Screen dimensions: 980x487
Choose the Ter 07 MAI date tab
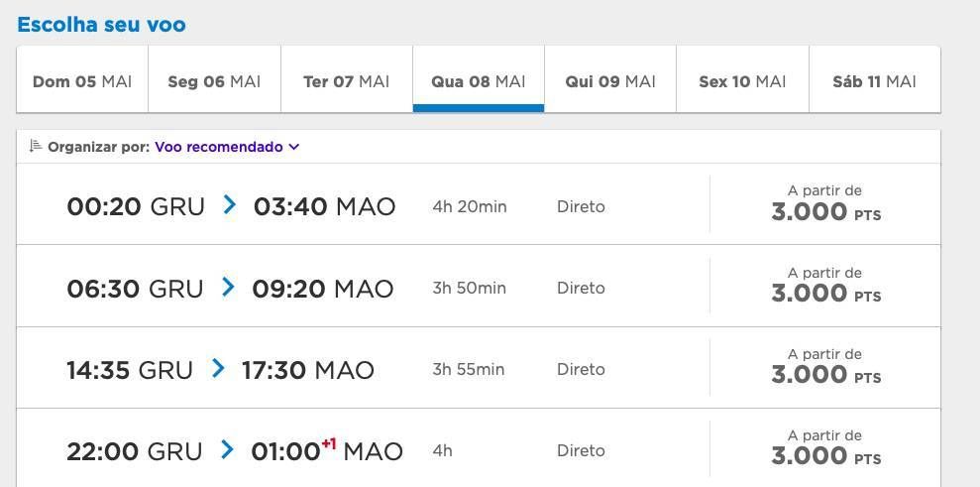(346, 80)
